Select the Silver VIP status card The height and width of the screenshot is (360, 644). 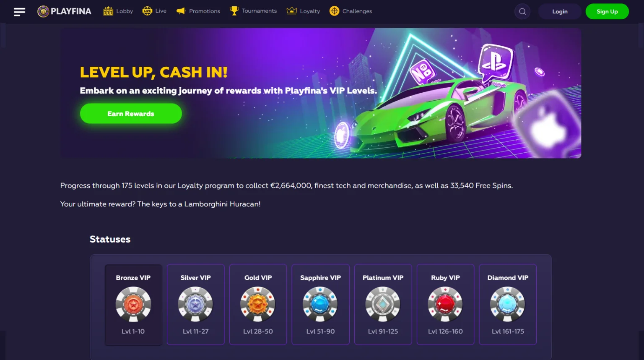tap(196, 305)
